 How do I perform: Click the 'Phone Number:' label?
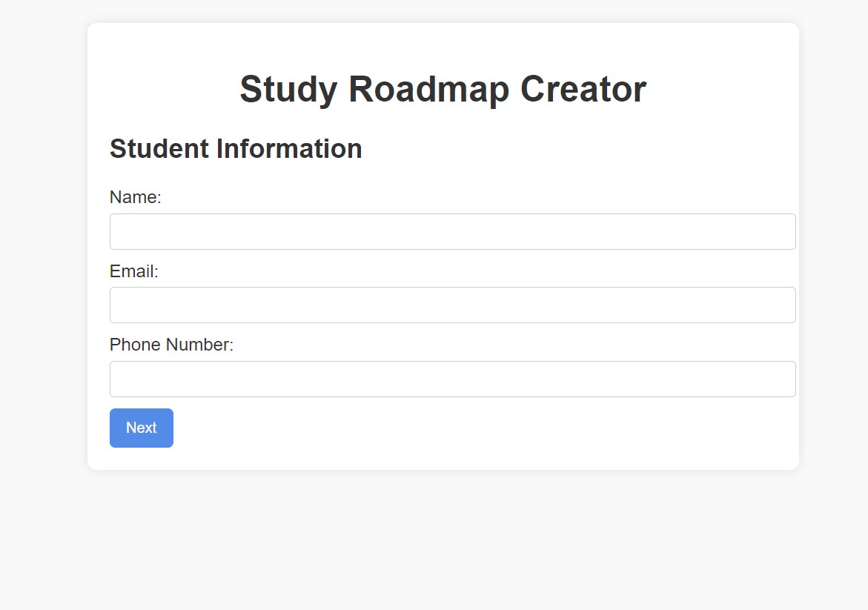point(172,345)
